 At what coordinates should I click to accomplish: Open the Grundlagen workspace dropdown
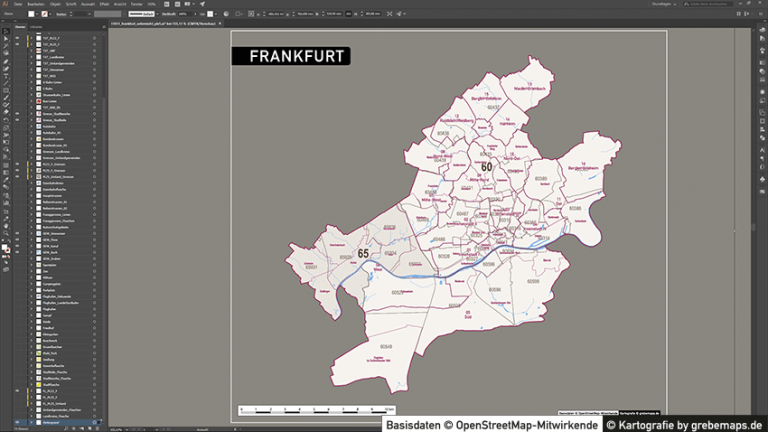click(664, 4)
